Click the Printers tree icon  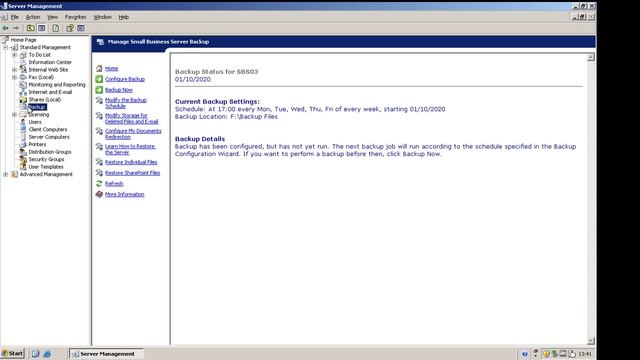23,144
